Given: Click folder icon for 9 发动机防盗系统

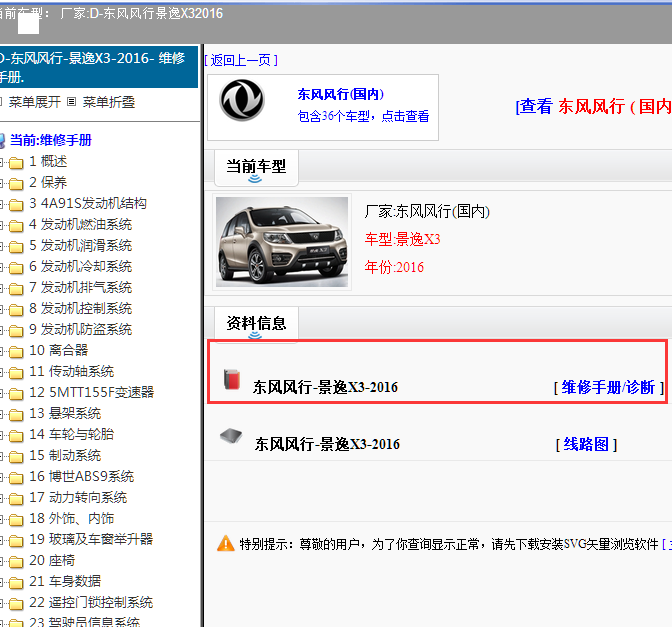Looking at the screenshot, I should click(16, 331).
